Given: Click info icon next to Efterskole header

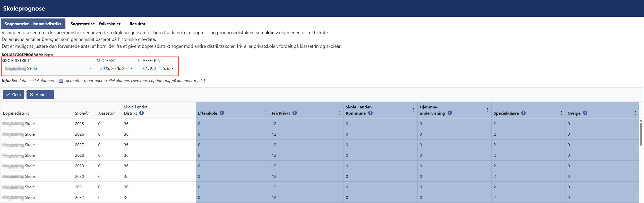Looking at the screenshot, I should pyautogui.click(x=222, y=113).
